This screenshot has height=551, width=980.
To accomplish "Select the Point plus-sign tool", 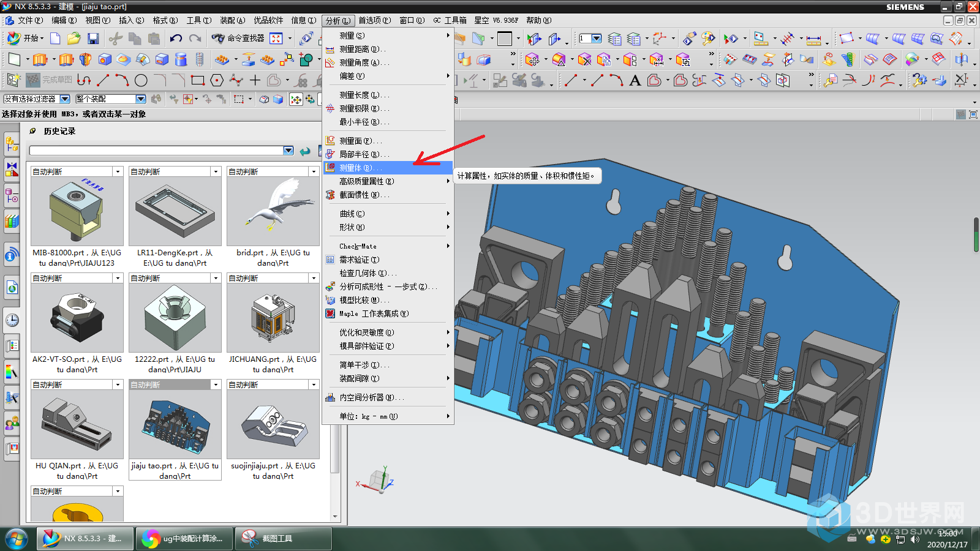I will coord(255,80).
